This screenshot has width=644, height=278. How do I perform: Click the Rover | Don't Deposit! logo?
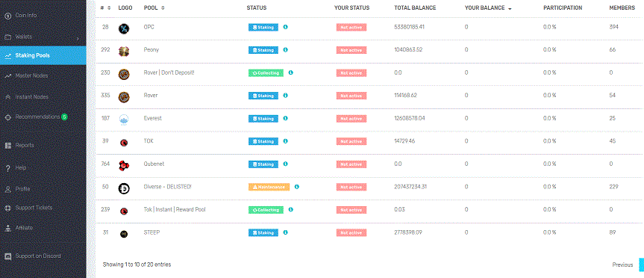(x=124, y=74)
